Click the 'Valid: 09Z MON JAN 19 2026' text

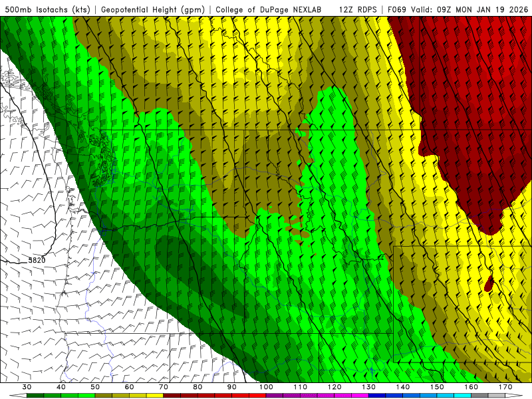point(469,9)
